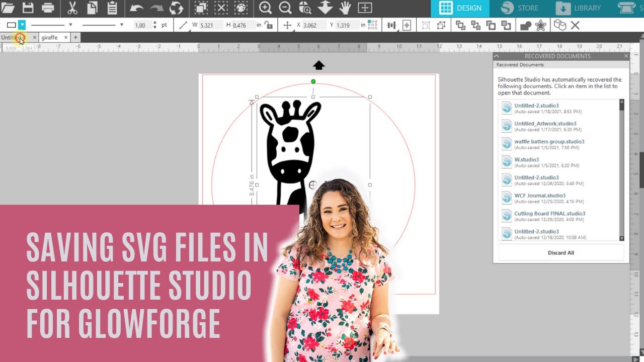This screenshot has height=362, width=644.
Task: Open the line color dropdown arrow
Action: coord(22,25)
